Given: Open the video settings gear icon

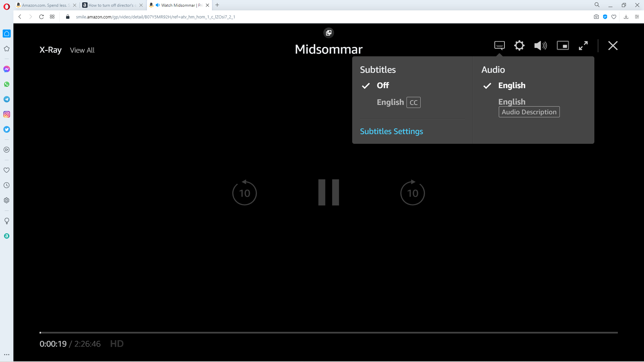Looking at the screenshot, I should (x=519, y=46).
